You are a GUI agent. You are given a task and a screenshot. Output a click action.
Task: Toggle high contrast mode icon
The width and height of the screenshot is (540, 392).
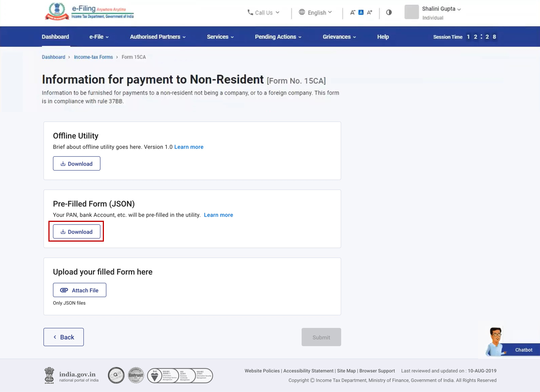pos(389,12)
